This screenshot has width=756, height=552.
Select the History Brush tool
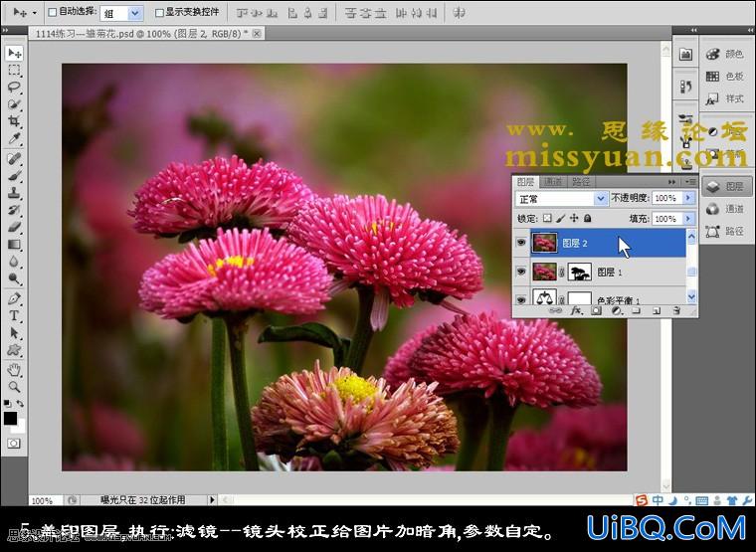14,210
